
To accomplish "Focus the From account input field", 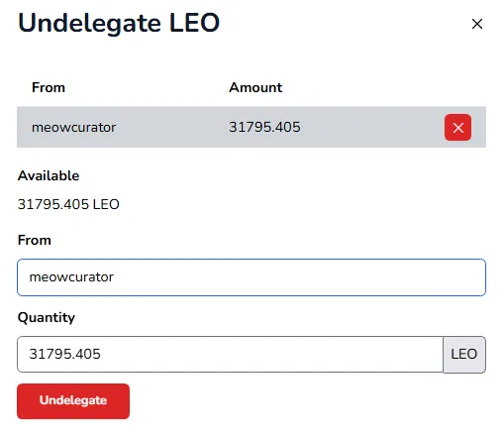I will (x=252, y=277).
